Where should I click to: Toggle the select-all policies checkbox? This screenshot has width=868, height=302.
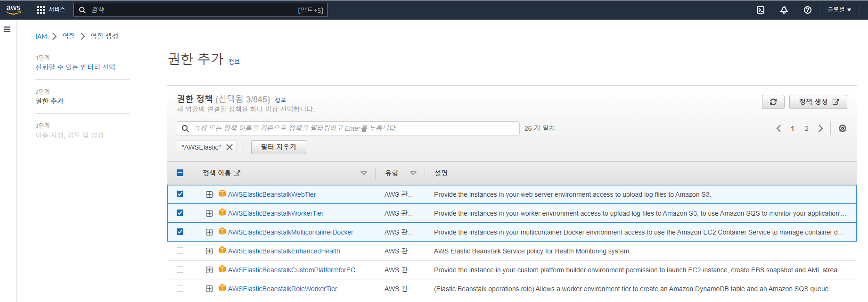(180, 173)
